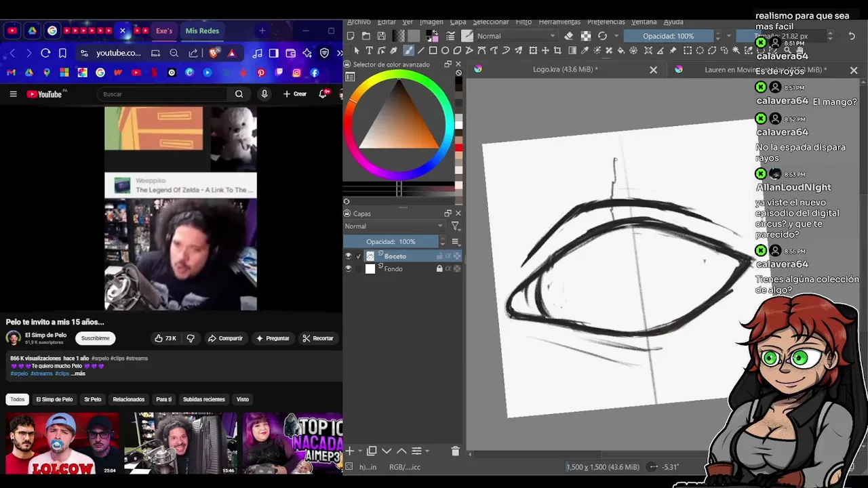
Task: Switch to the Logo.kra document tab
Action: pyautogui.click(x=565, y=70)
